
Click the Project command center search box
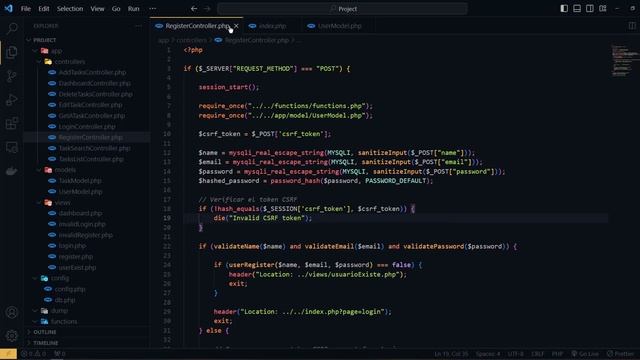pos(342,9)
